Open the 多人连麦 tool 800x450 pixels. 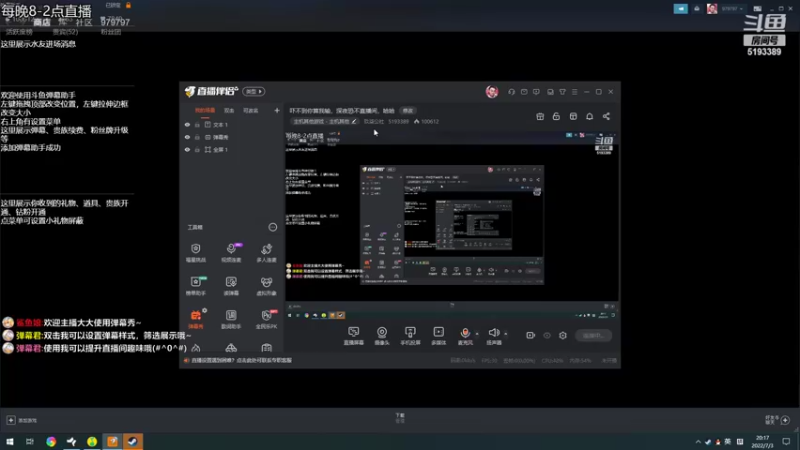click(x=266, y=253)
